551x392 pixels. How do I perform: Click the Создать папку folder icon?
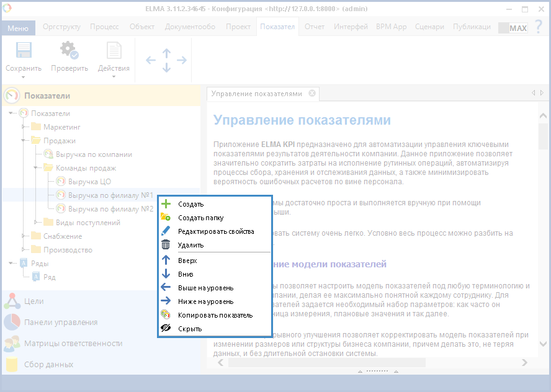click(166, 218)
